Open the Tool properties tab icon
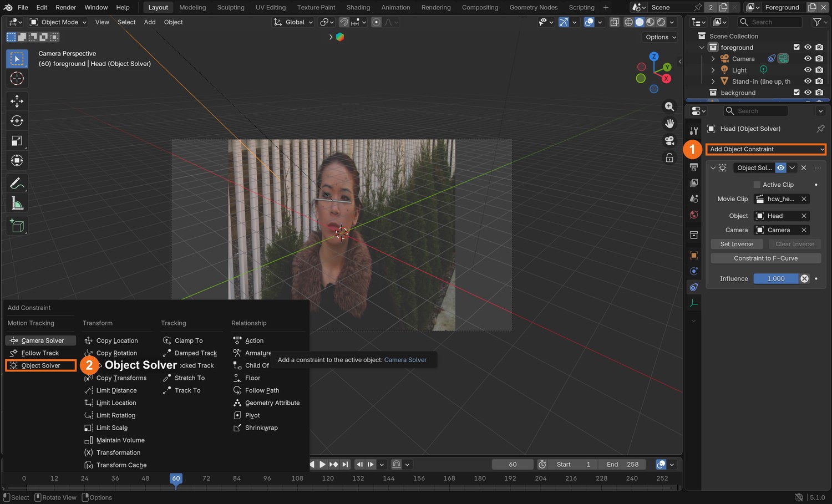 click(694, 131)
